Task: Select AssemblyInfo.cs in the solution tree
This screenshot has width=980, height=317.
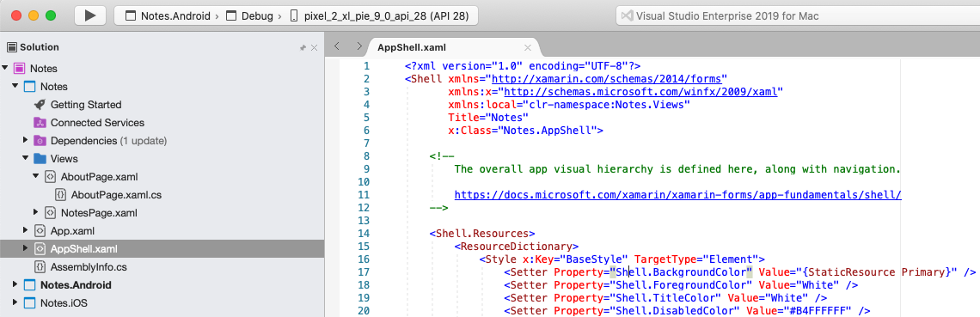Action: tap(89, 267)
